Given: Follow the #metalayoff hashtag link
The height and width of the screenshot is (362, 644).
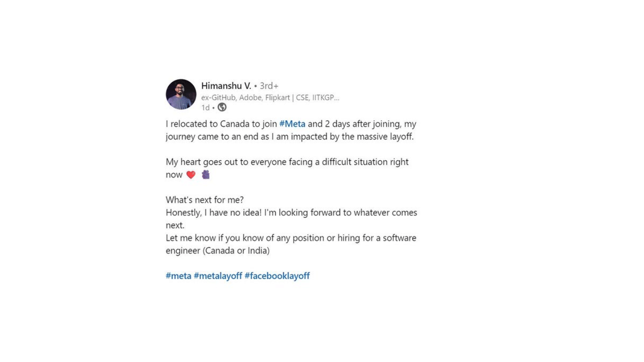Looking at the screenshot, I should coord(218,276).
